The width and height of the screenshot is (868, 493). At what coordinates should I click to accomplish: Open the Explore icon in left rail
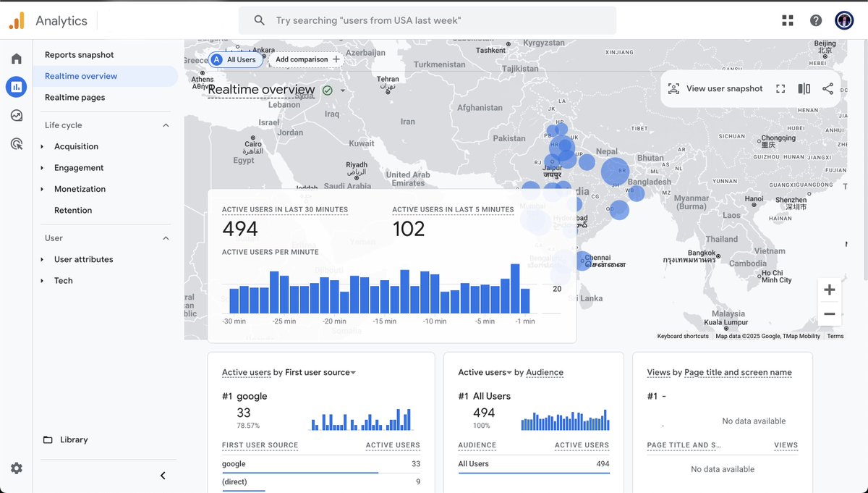click(17, 115)
